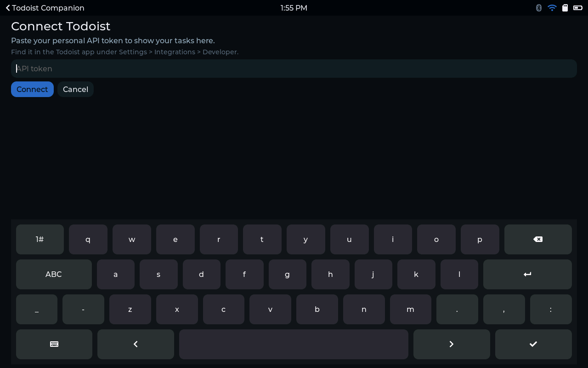
Task: Click the Connect button
Action: (x=32, y=89)
